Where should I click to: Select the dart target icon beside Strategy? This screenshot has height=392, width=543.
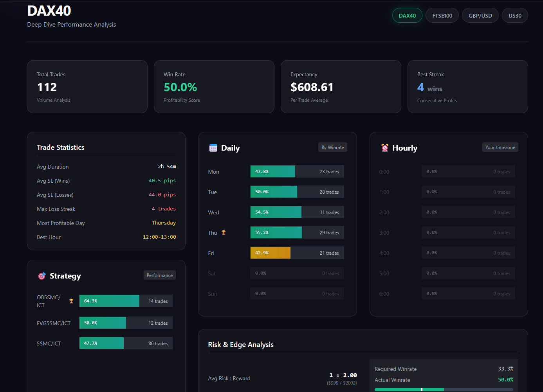click(x=41, y=275)
